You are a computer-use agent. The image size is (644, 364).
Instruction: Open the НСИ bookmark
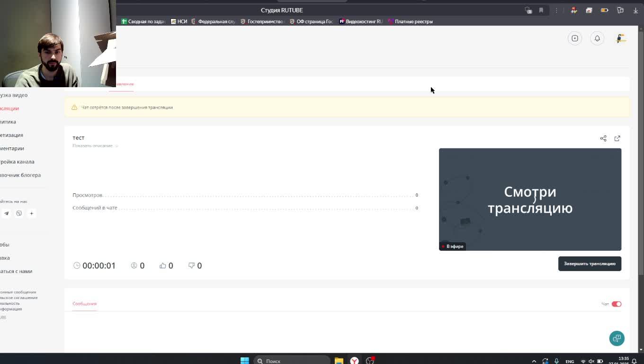[x=179, y=21]
